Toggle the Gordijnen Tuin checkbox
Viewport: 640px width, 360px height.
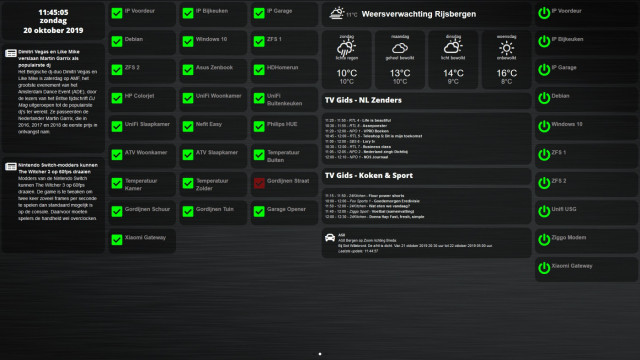[188, 211]
